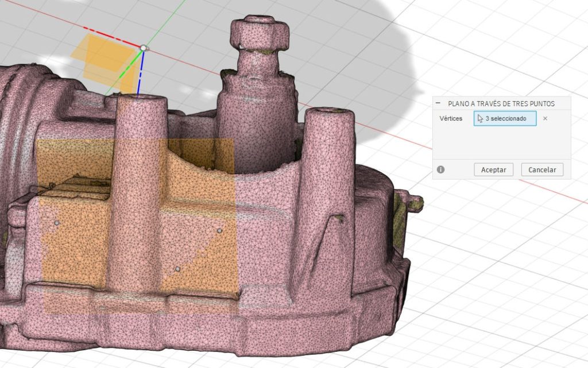
Task: Collapse the Plano a través de tres puntos dialog
Action: pyautogui.click(x=439, y=104)
